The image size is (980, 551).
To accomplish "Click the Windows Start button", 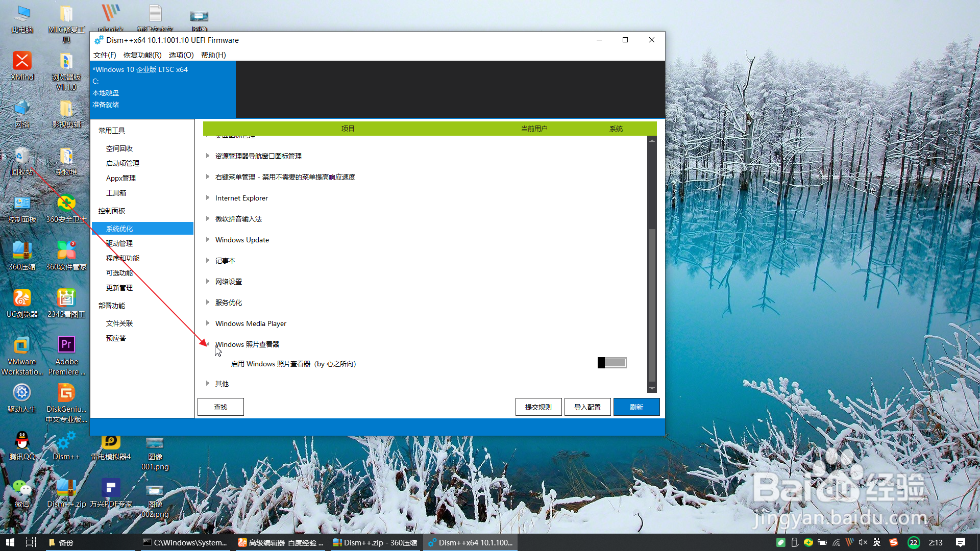I will click(x=10, y=542).
